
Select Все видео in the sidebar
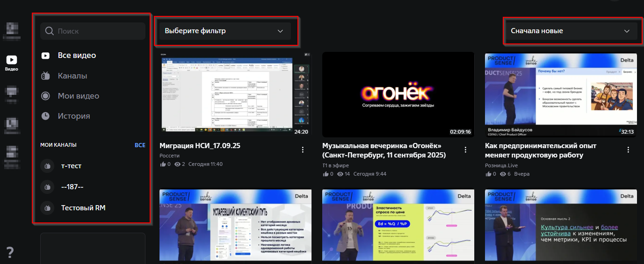(77, 56)
